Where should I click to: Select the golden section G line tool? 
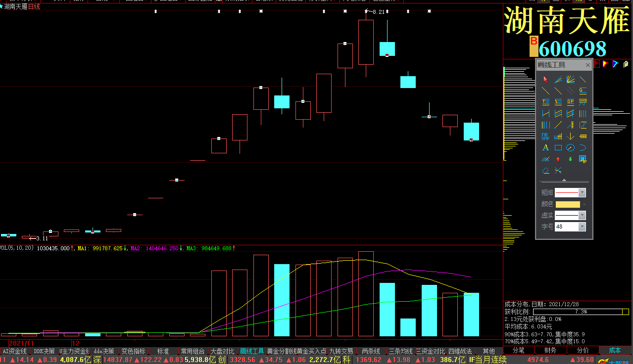click(x=583, y=91)
